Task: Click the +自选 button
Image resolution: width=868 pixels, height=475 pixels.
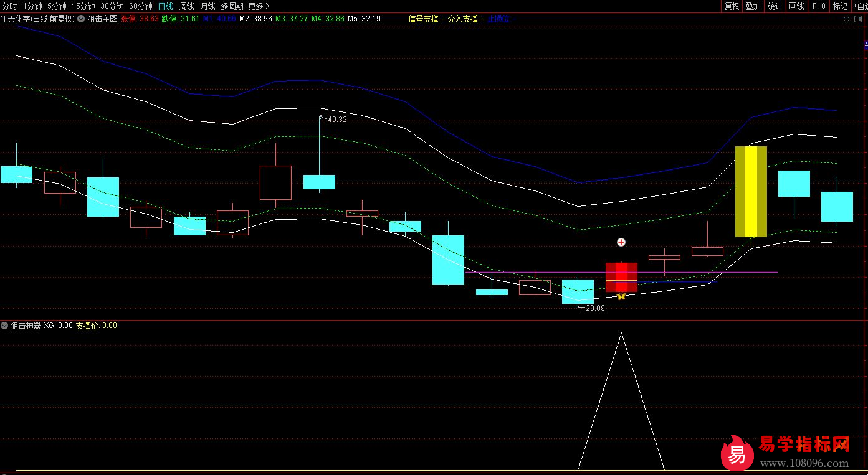Action: (861, 6)
